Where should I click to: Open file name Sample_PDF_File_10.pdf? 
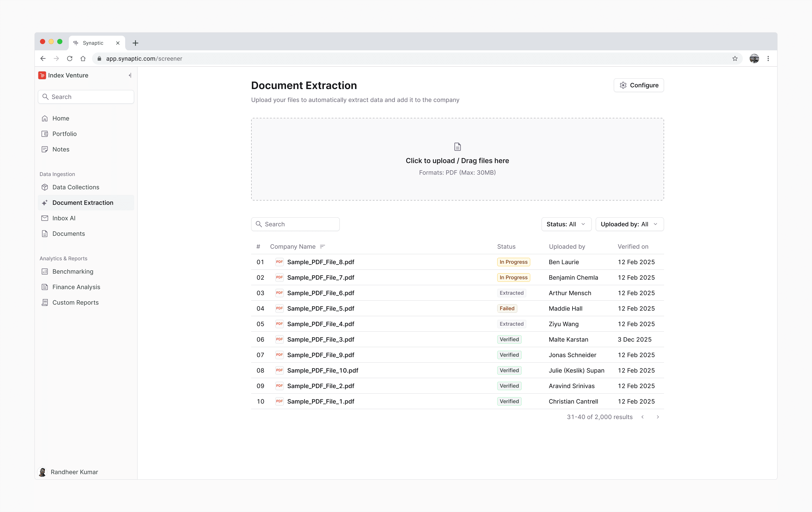323,371
